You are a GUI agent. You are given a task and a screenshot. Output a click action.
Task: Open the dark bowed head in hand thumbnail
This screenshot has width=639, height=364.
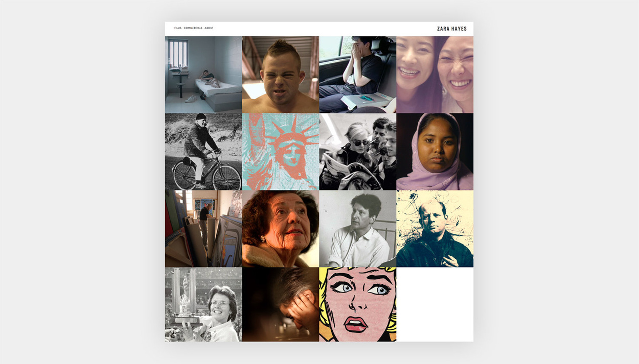(x=281, y=304)
